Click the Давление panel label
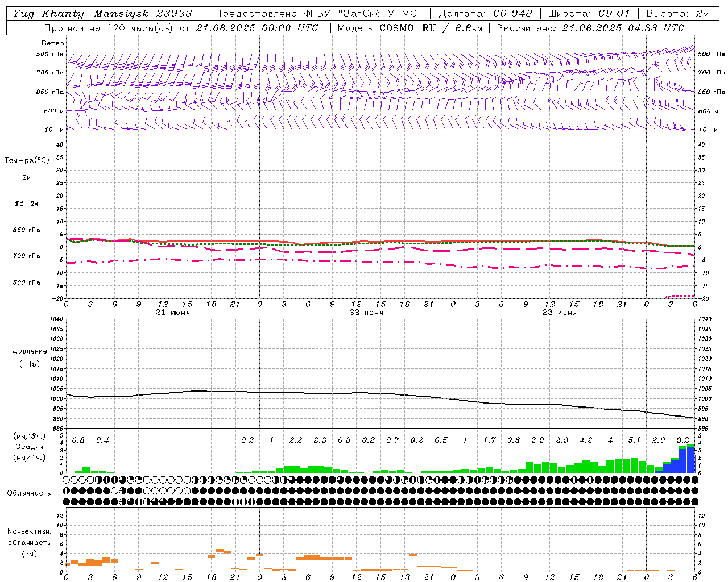Viewport: 728px width, 582px height. [30, 351]
